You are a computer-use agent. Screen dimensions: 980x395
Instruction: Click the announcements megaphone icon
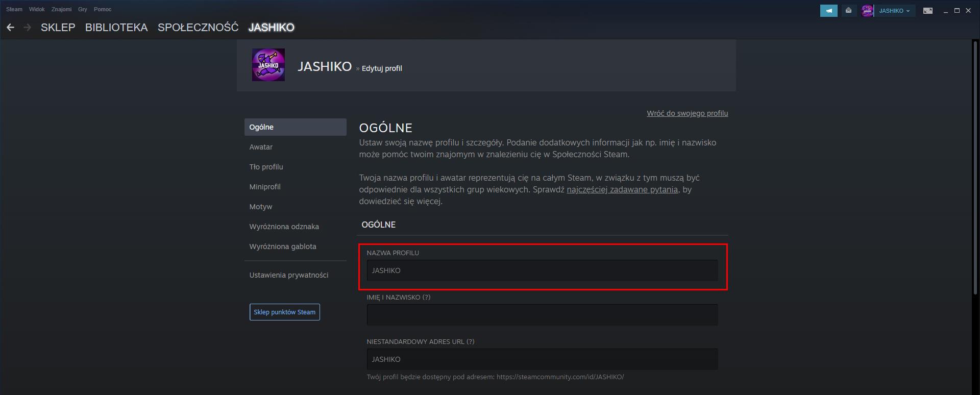click(x=828, y=11)
